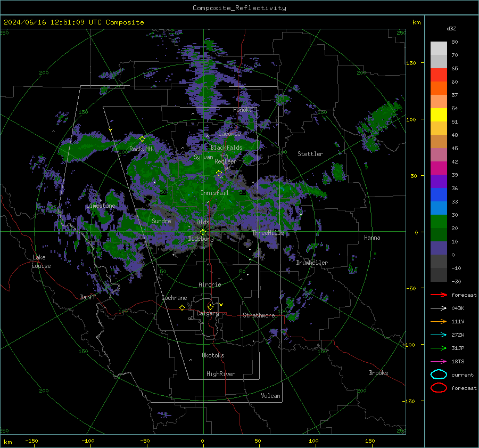
Task: Click the white 04DK arrow legend icon
Action: [x=439, y=308]
